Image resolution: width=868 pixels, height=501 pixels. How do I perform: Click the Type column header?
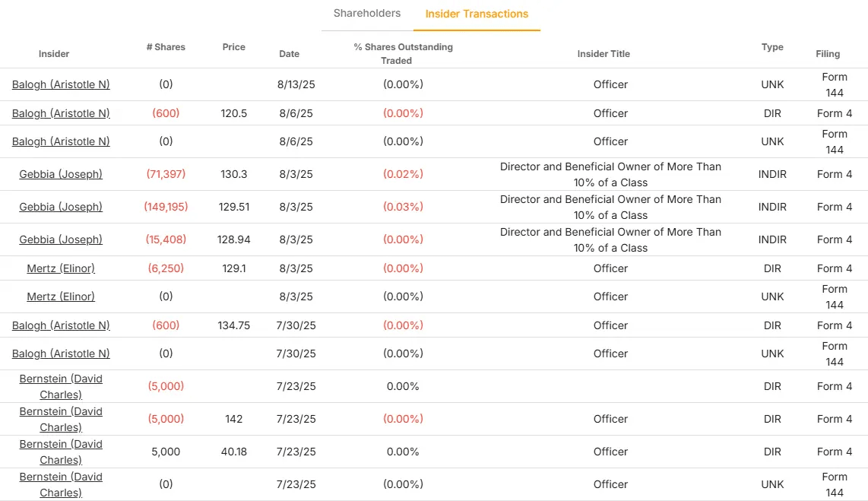pos(772,47)
